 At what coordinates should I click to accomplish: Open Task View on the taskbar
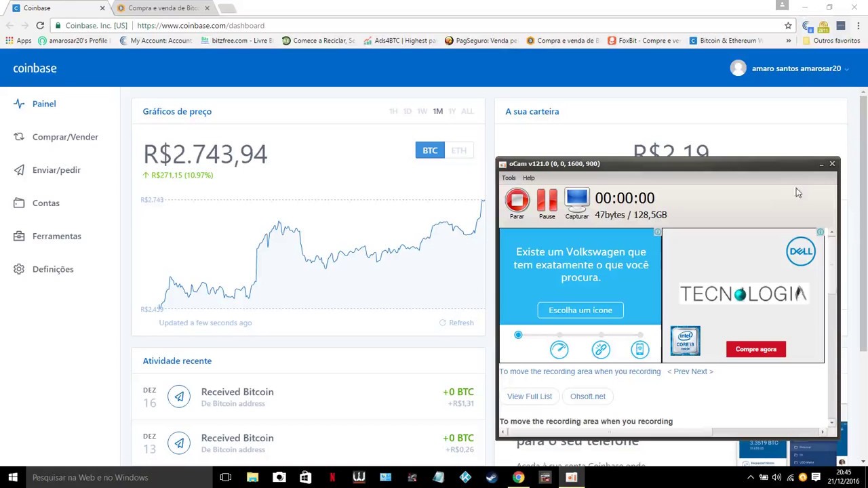[226, 477]
